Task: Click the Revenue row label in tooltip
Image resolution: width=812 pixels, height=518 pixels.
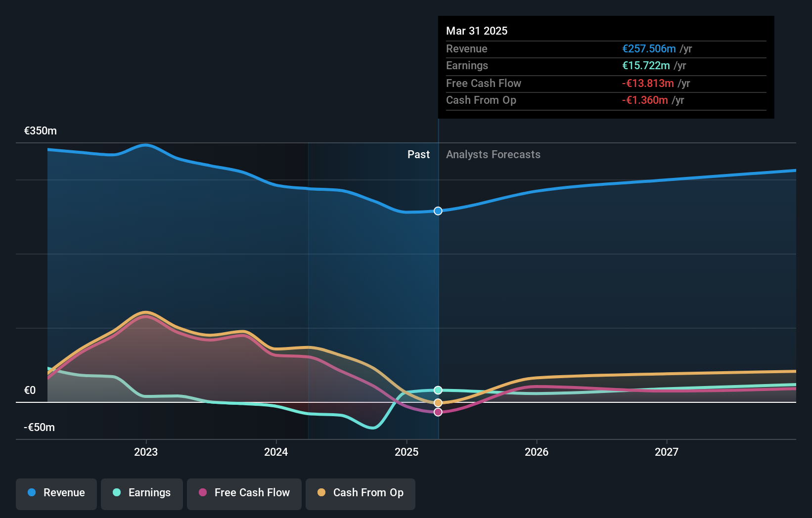Action: [x=466, y=49]
